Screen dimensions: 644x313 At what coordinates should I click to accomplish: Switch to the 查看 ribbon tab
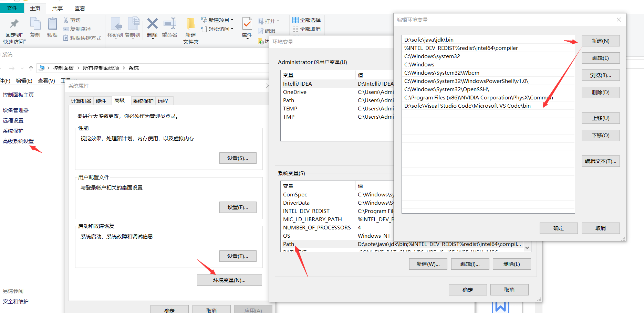(80, 8)
